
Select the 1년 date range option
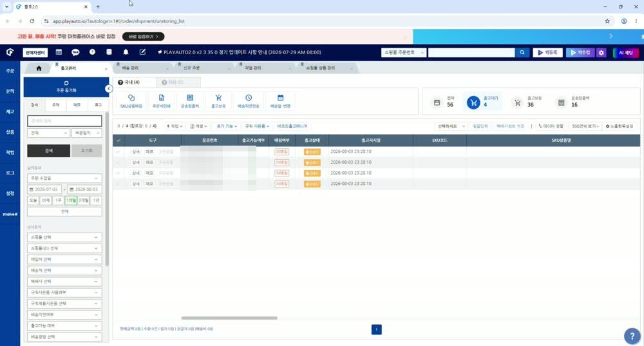tap(96, 200)
